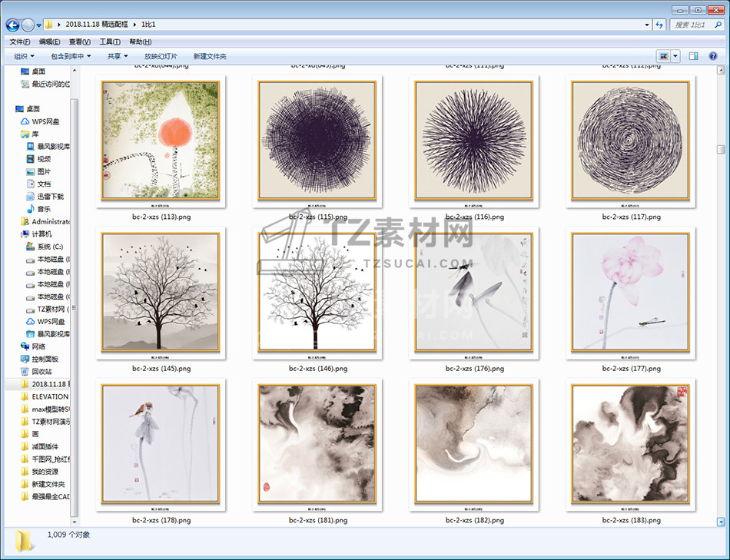The height and width of the screenshot is (560, 730).
Task: Click the change view icon in toolbar
Action: click(663, 56)
